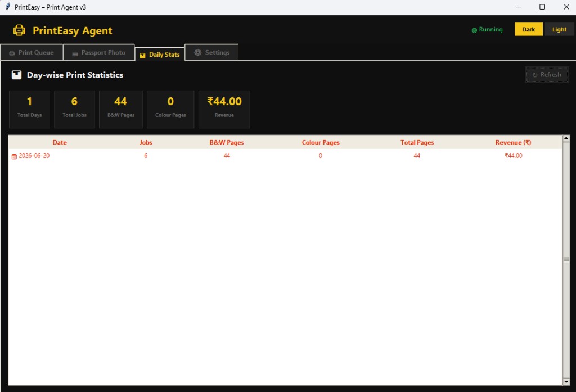576x392 pixels.
Task: Click the Total Pages value in 2026-06-20 row
Action: point(417,156)
